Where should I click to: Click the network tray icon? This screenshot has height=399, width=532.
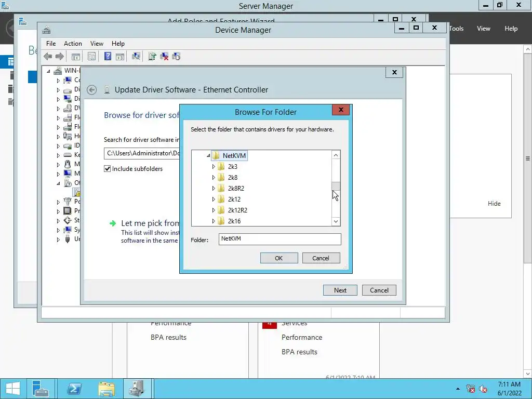point(471,389)
